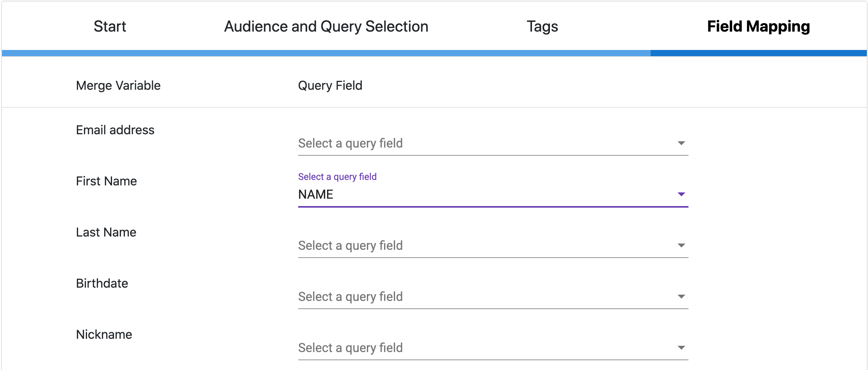Switch to the Tags step
This screenshot has width=868, height=370.
(542, 27)
